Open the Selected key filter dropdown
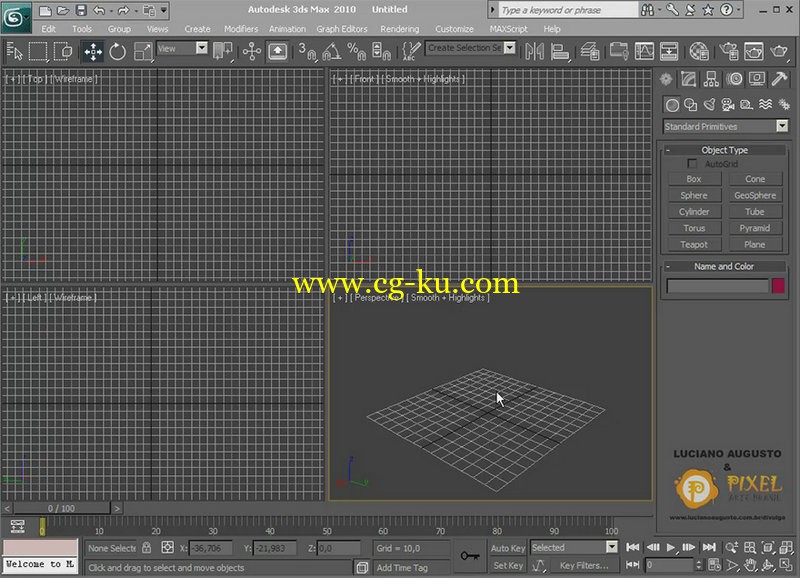Screen dimensions: 800x578 click(x=574, y=547)
